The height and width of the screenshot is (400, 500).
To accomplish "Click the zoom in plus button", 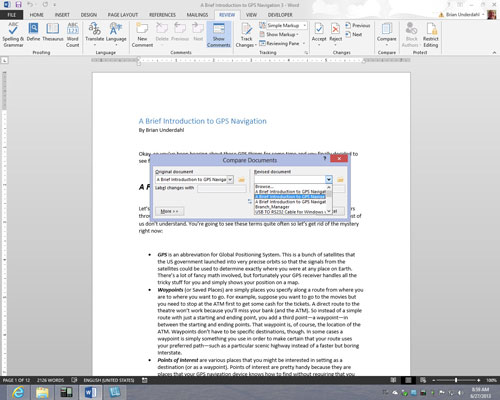I will click(x=479, y=380).
